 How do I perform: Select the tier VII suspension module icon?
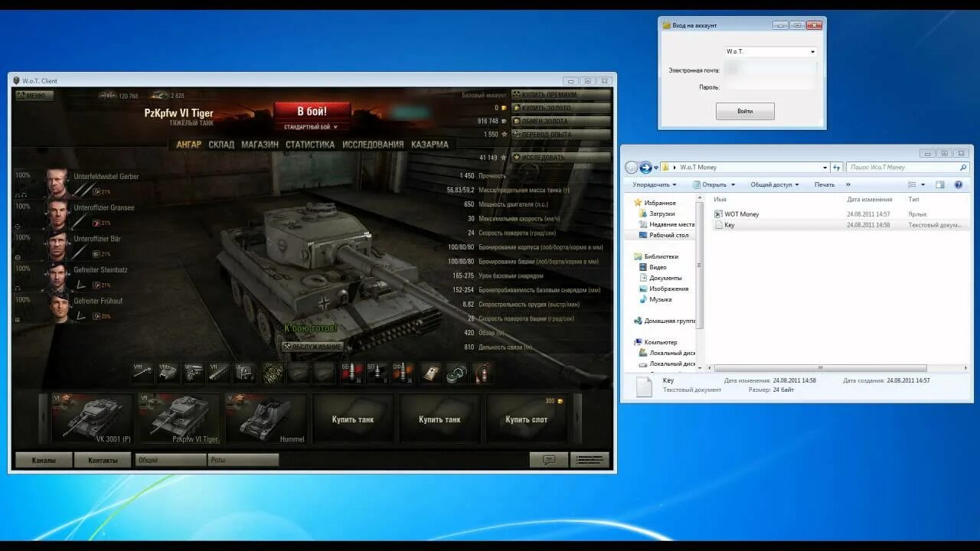tap(219, 373)
